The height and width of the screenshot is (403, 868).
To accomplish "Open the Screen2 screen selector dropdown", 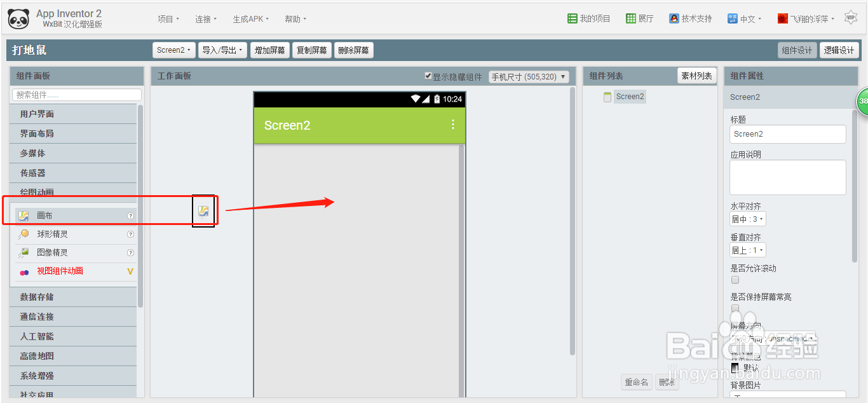I will pyautogui.click(x=173, y=50).
